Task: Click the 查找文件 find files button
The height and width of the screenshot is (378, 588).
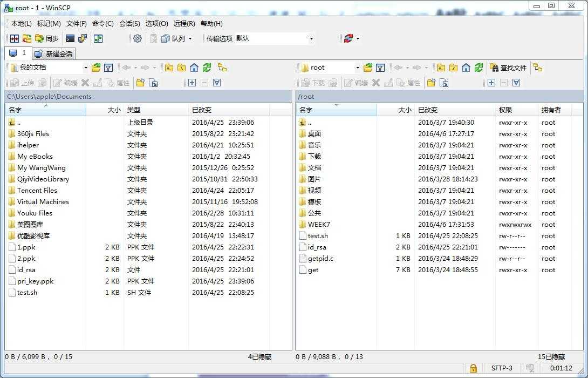Action: (x=509, y=68)
